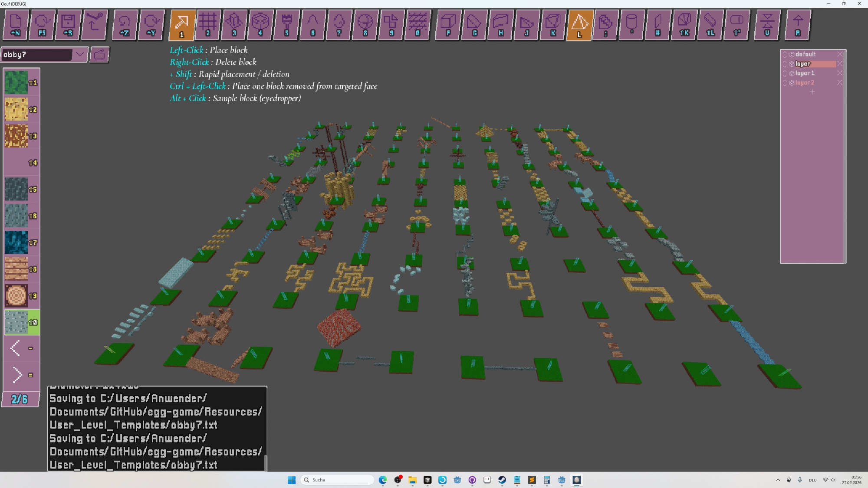Choose the cylinder block shape
Screen dimensions: 868x488
click(631, 25)
